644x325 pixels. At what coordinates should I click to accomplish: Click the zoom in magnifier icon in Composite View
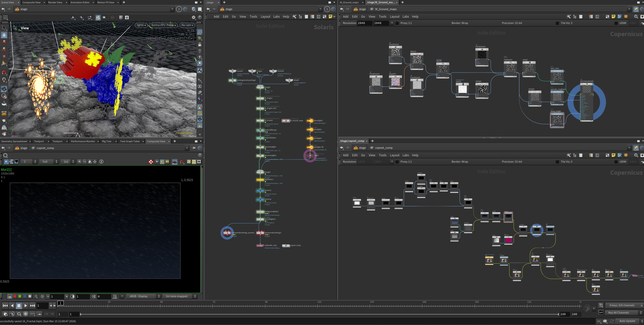click(80, 162)
